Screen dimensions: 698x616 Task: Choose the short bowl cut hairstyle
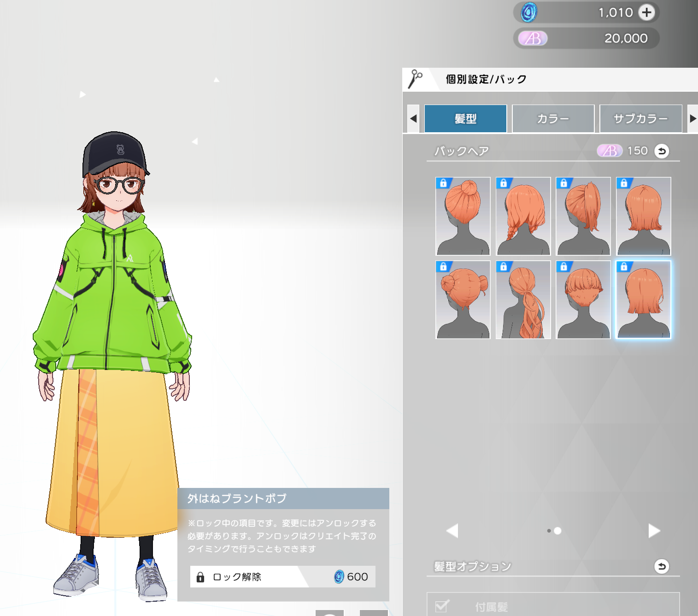coord(583,300)
